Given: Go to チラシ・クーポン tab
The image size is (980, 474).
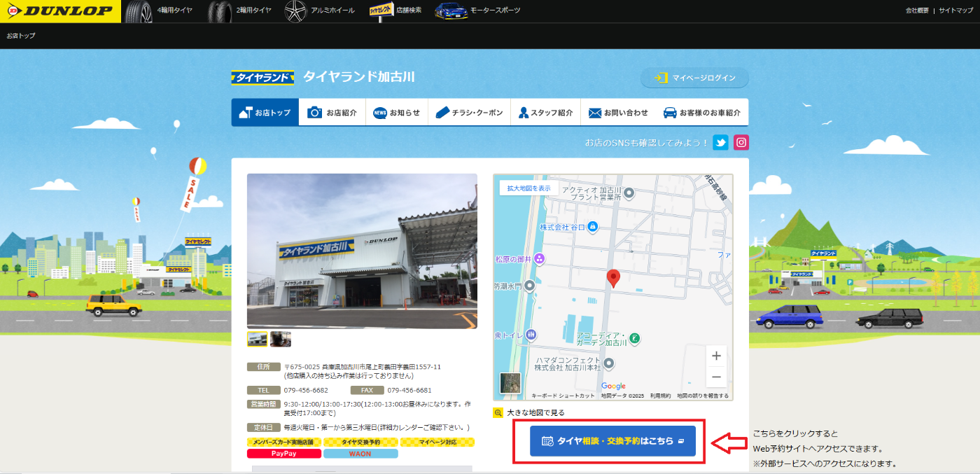Looking at the screenshot, I should 469,113.
